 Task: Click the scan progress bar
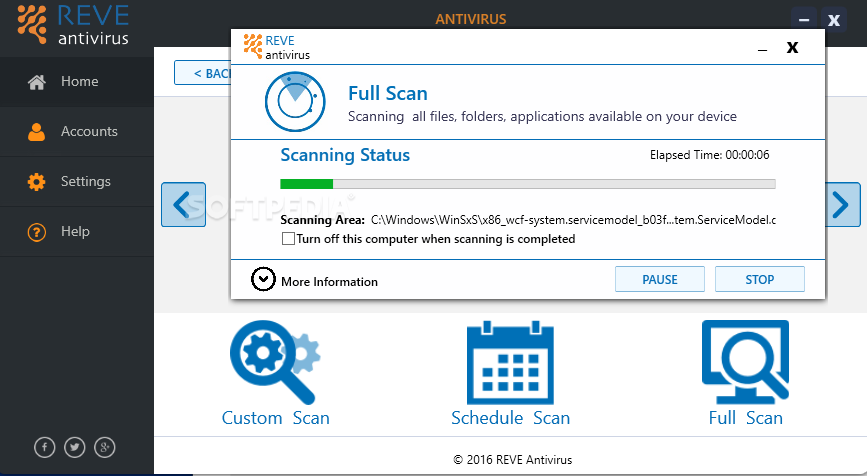pos(528,184)
